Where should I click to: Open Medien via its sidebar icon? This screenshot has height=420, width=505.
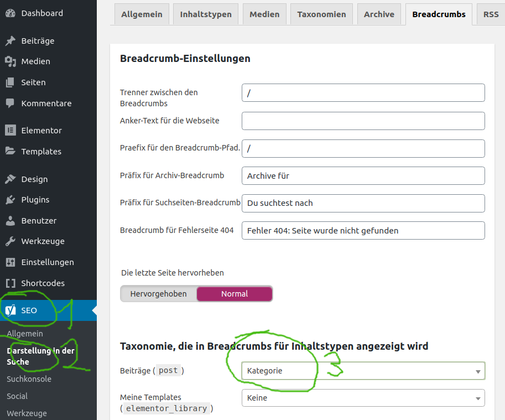point(10,61)
